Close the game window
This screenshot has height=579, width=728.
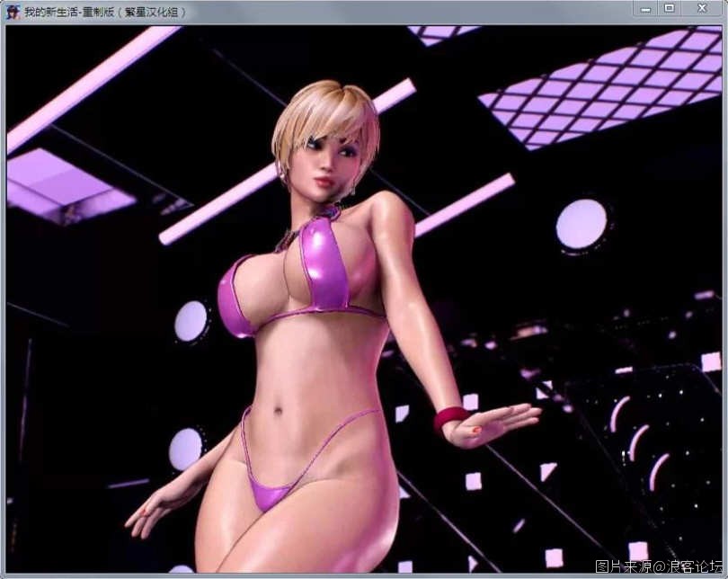coord(702,9)
